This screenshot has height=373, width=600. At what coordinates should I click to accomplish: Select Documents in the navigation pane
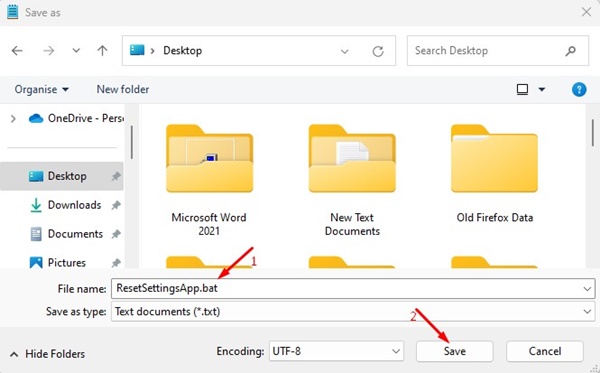click(66, 234)
